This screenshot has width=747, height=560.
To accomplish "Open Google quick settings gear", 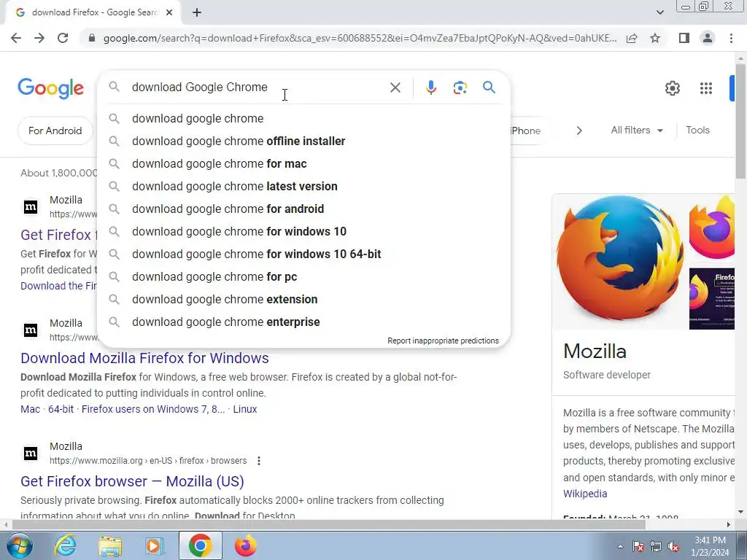I will point(672,88).
